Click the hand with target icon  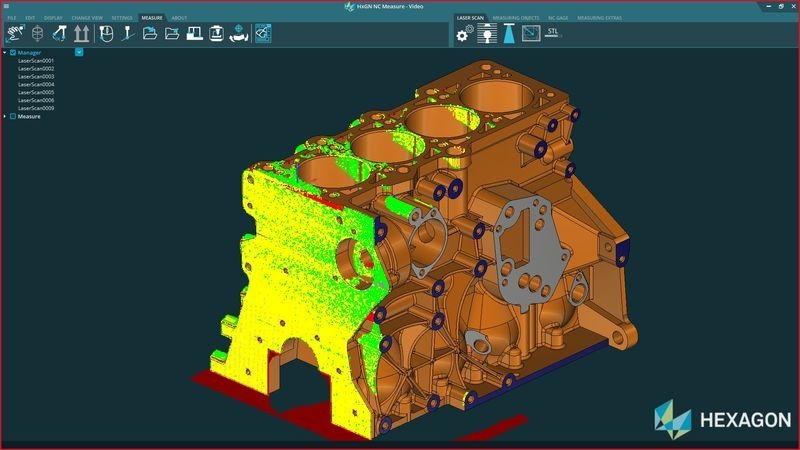pyautogui.click(x=237, y=34)
